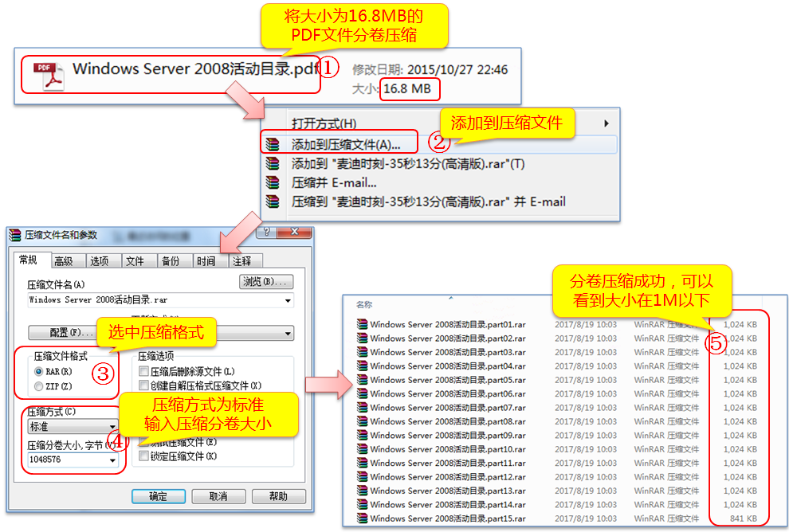Click the WinRAR icon beside 压缩到 rar 并 E-mail
The image size is (789, 532).
pyautogui.click(x=273, y=201)
